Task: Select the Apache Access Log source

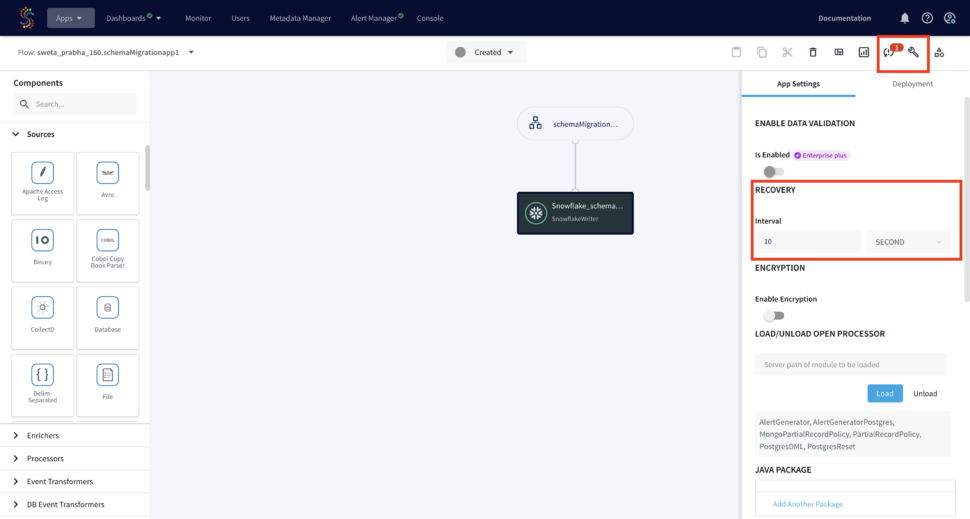Action: tap(41, 181)
